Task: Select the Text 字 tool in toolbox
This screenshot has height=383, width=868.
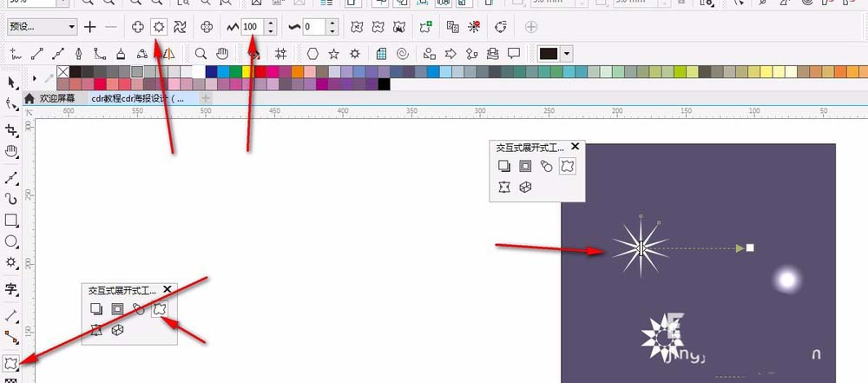Action: coord(11,289)
